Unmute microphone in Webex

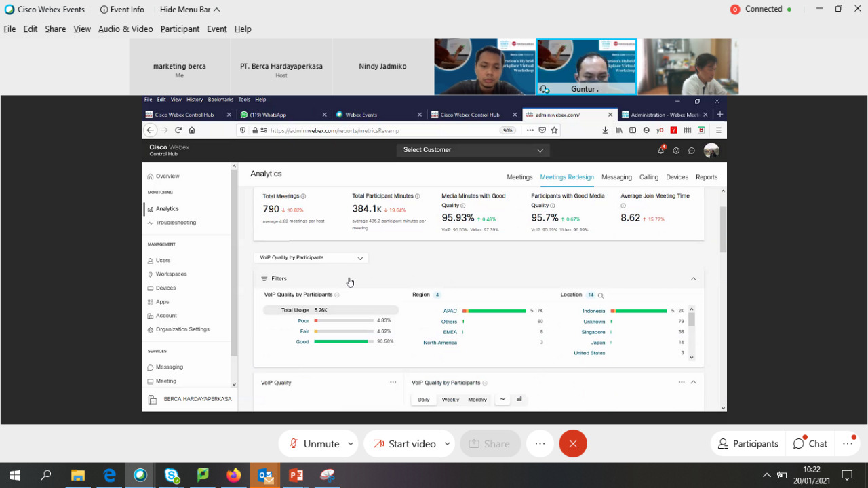pyautogui.click(x=315, y=444)
